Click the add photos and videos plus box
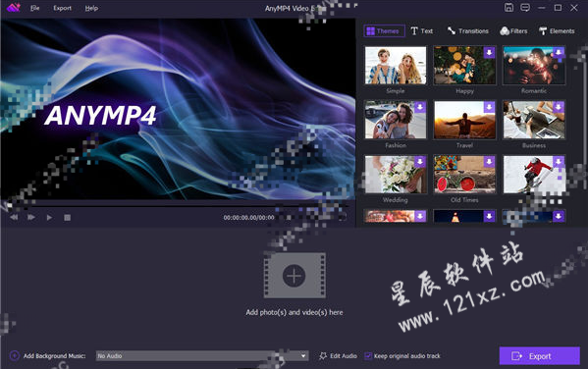588x369 pixels. pyautogui.click(x=294, y=275)
